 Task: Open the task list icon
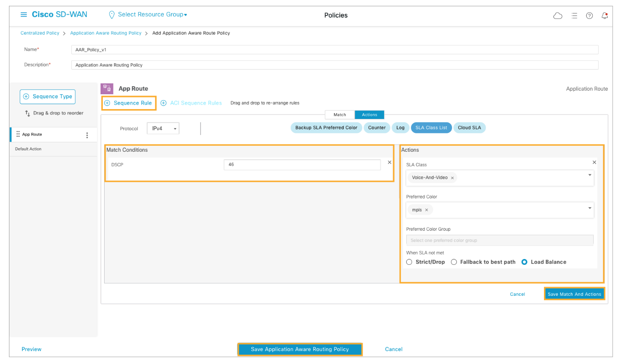pyautogui.click(x=574, y=16)
